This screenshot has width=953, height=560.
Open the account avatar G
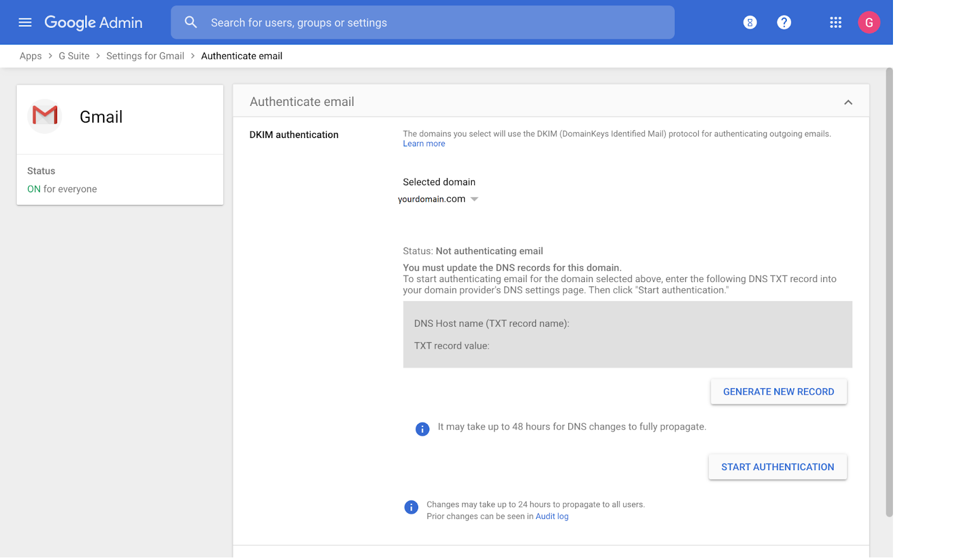(869, 23)
